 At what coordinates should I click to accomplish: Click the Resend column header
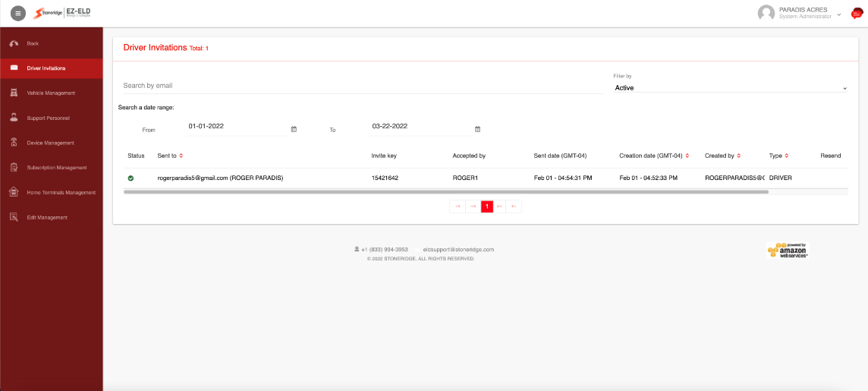pos(830,156)
